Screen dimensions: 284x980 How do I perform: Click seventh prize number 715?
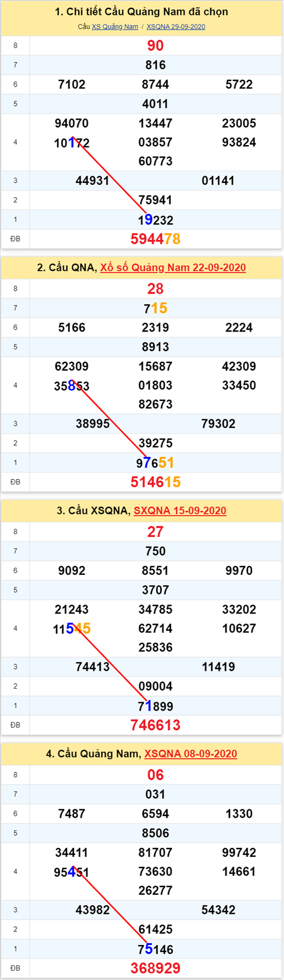[x=156, y=308]
